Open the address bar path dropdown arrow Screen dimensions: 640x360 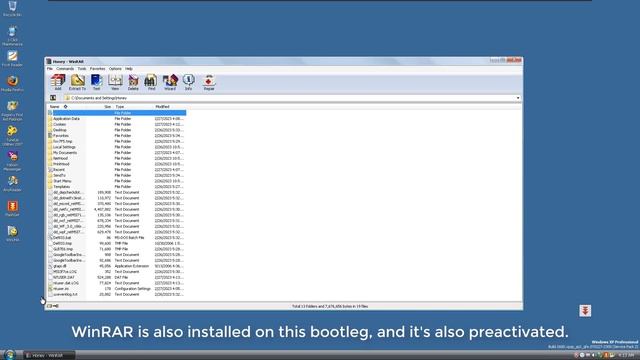[x=518, y=98]
